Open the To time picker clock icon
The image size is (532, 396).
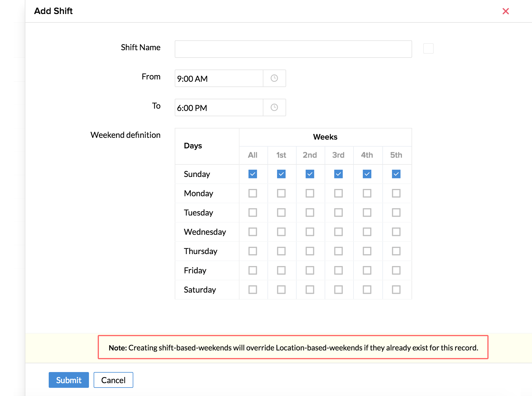click(274, 107)
